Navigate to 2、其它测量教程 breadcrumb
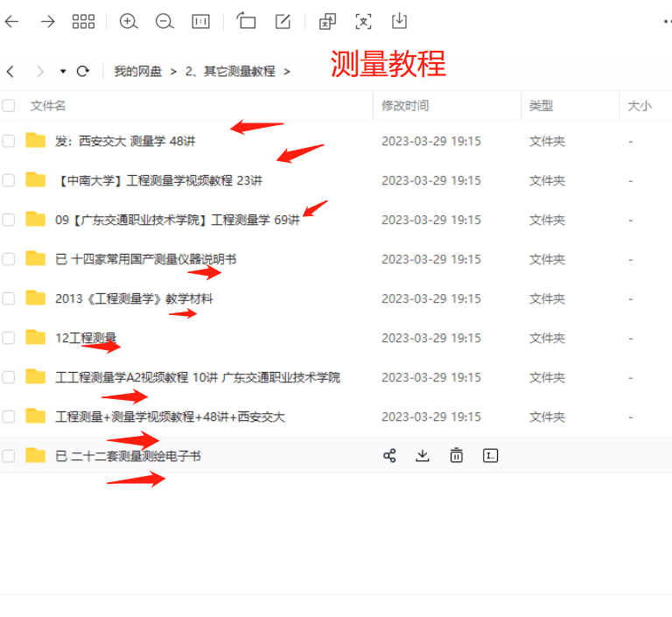Viewport: 672px width, 617px height. click(x=230, y=71)
